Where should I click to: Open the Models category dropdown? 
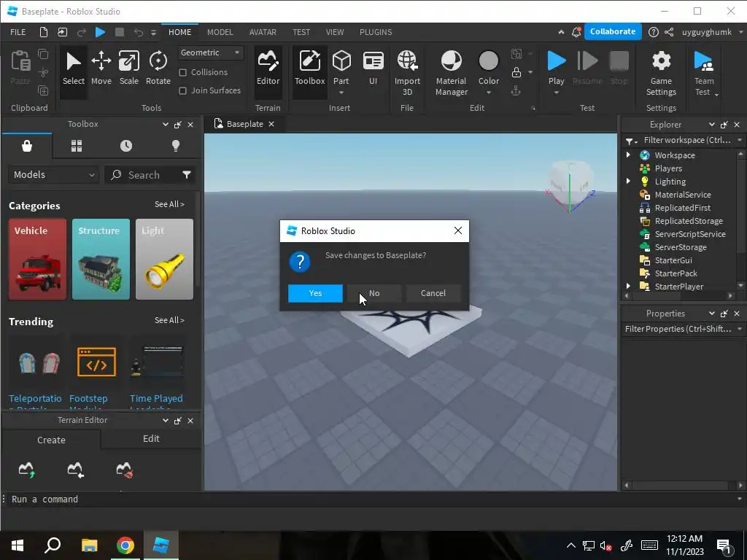point(53,175)
